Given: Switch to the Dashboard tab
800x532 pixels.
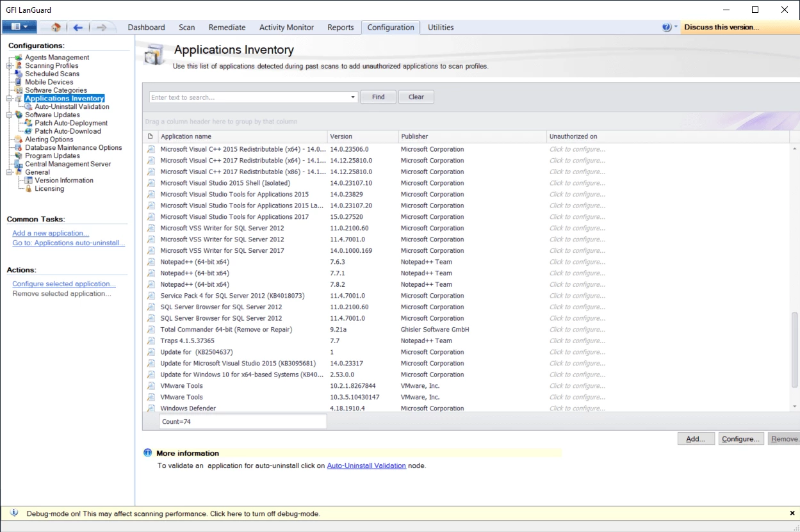Looking at the screenshot, I should pyautogui.click(x=146, y=28).
